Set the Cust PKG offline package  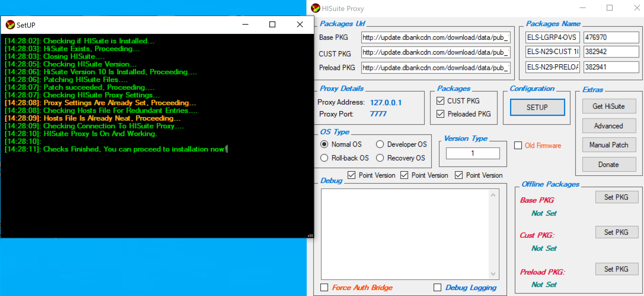616,232
